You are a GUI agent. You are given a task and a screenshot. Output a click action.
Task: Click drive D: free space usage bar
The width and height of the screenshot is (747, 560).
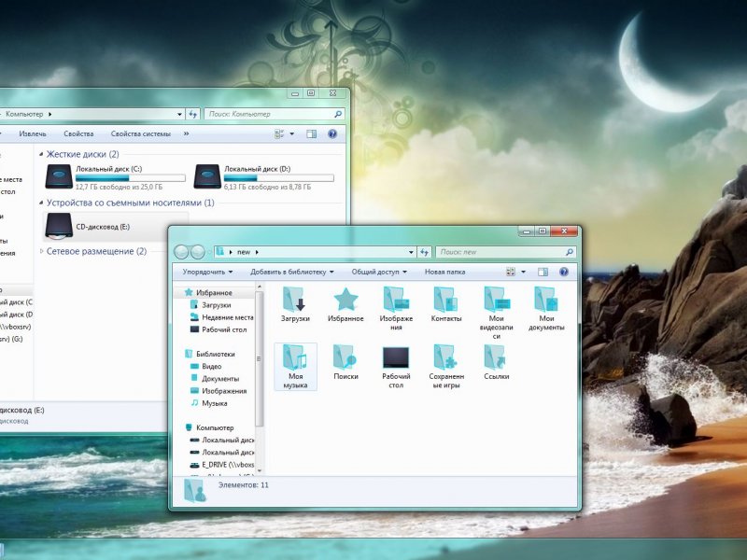[278, 178]
